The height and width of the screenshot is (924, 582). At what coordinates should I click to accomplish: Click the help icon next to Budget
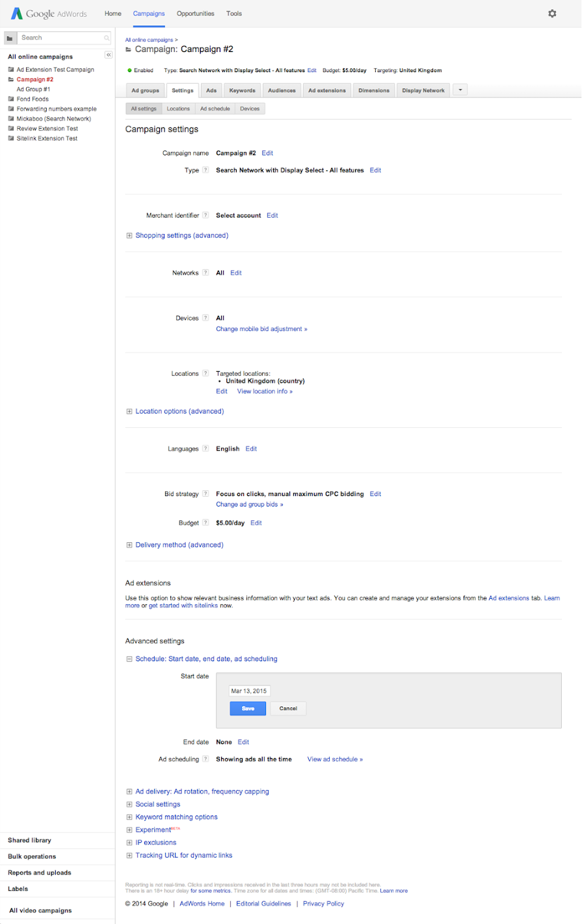[x=205, y=523]
